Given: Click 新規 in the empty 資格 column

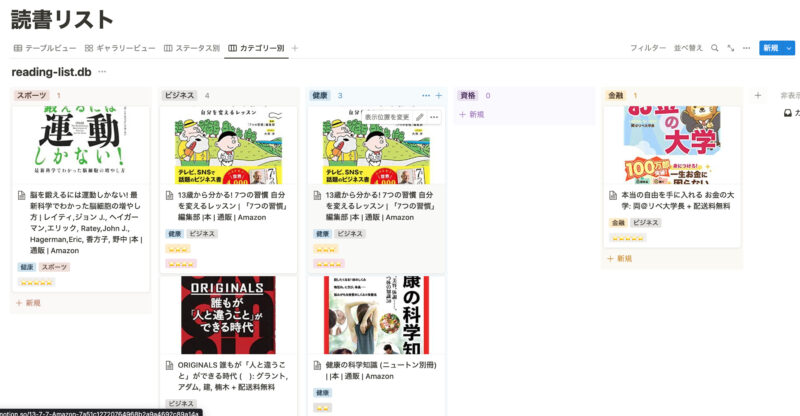Looking at the screenshot, I should [x=472, y=114].
